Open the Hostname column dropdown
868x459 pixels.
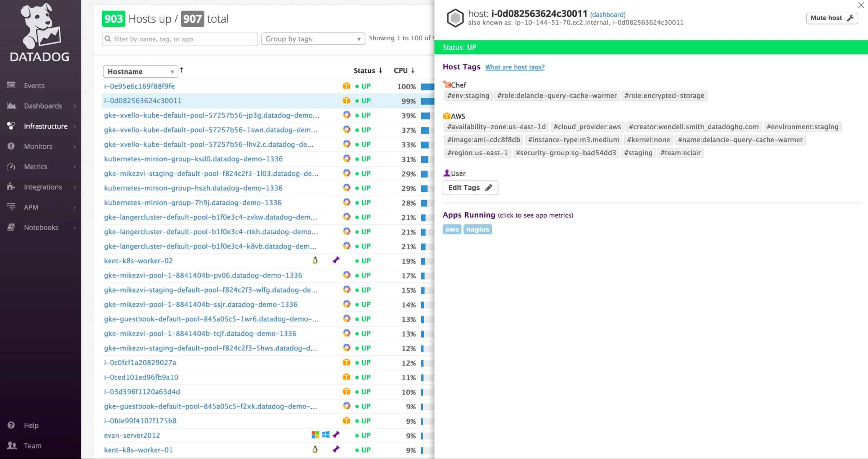[x=140, y=71]
